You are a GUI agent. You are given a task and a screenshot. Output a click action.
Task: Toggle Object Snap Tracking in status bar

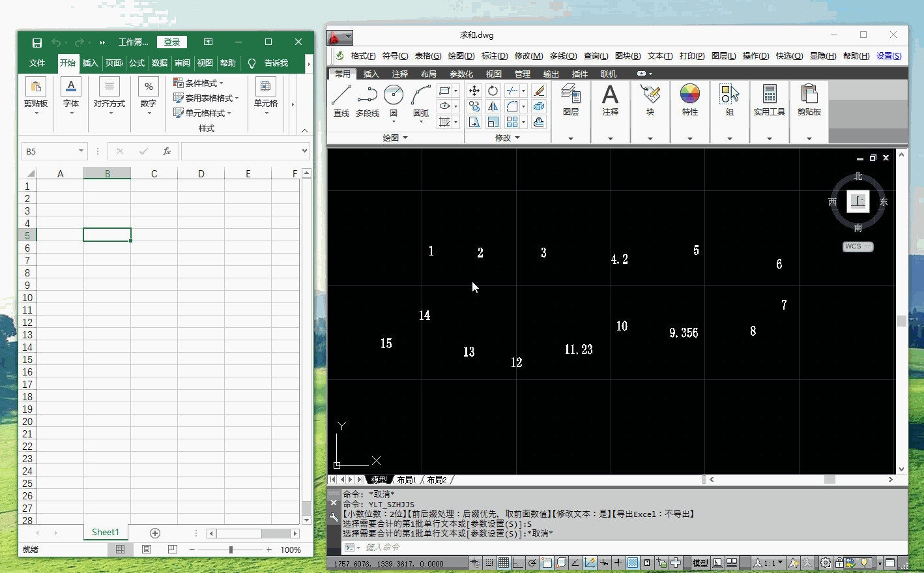pos(575,563)
